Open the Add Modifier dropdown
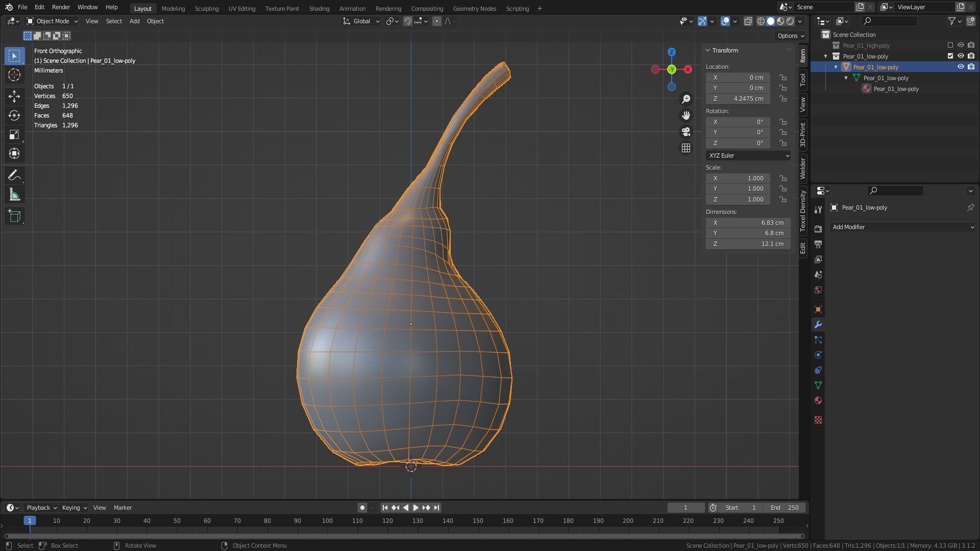The image size is (980, 551). coord(902,228)
